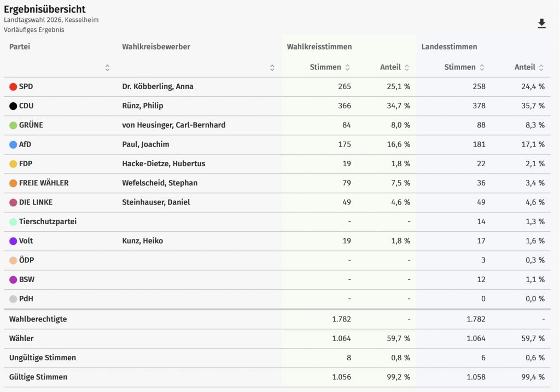Click the Gültige Stimmen summary row
The image size is (560, 392).
tap(38, 377)
